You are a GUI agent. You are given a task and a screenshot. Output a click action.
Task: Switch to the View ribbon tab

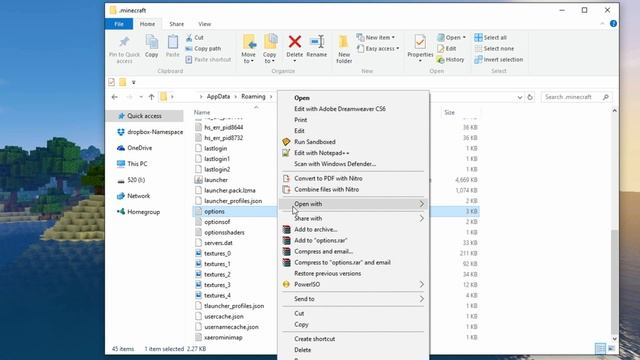pyautogui.click(x=204, y=24)
